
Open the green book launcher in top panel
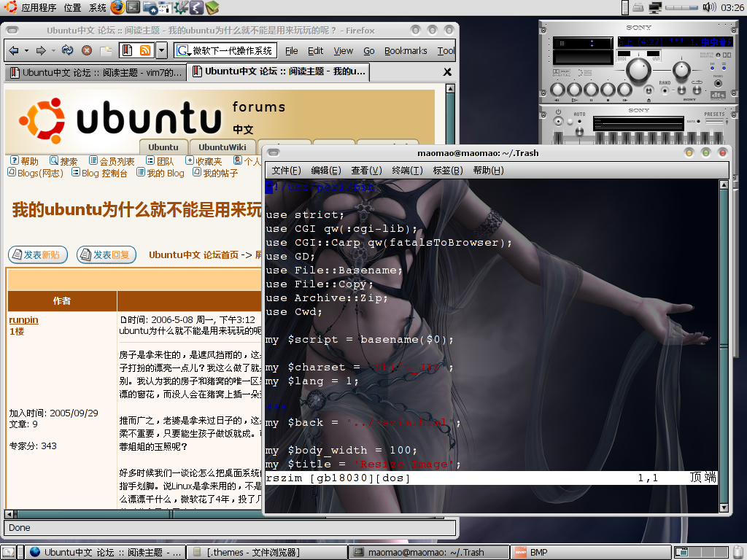212,7
